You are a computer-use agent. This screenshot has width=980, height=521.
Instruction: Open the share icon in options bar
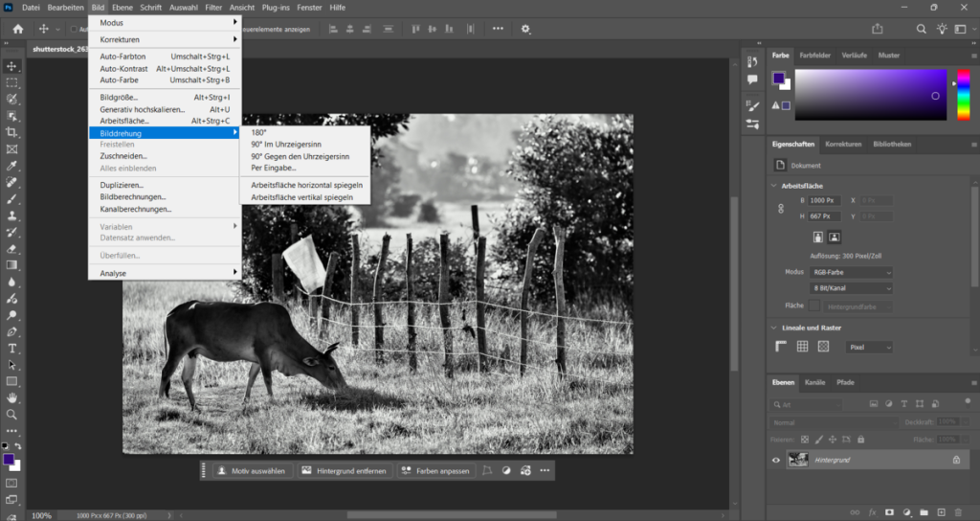[878, 29]
